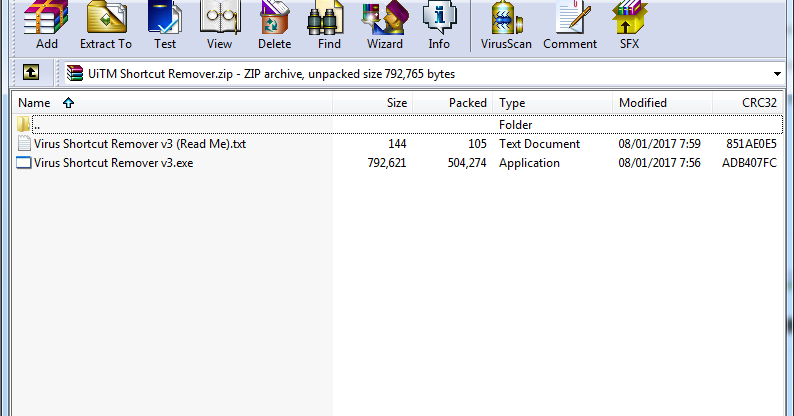Select Virus Shortcut Remover v3.exe
794x416 pixels.
tap(113, 163)
